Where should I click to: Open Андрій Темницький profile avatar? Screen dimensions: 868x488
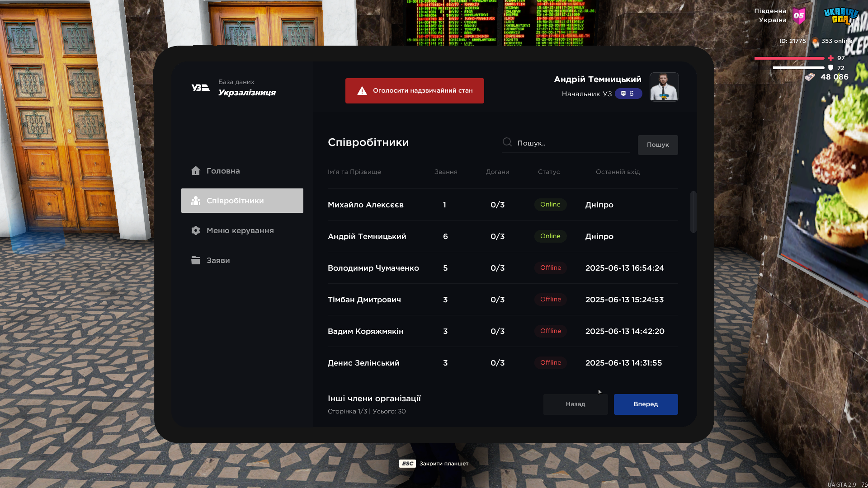click(x=664, y=87)
